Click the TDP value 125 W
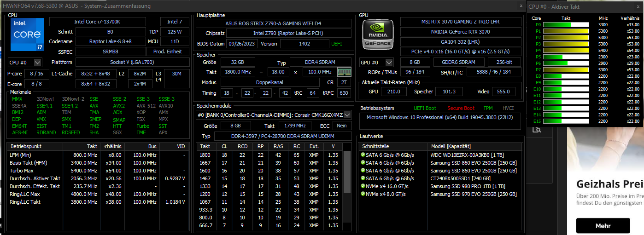644x235 pixels. pos(175,32)
